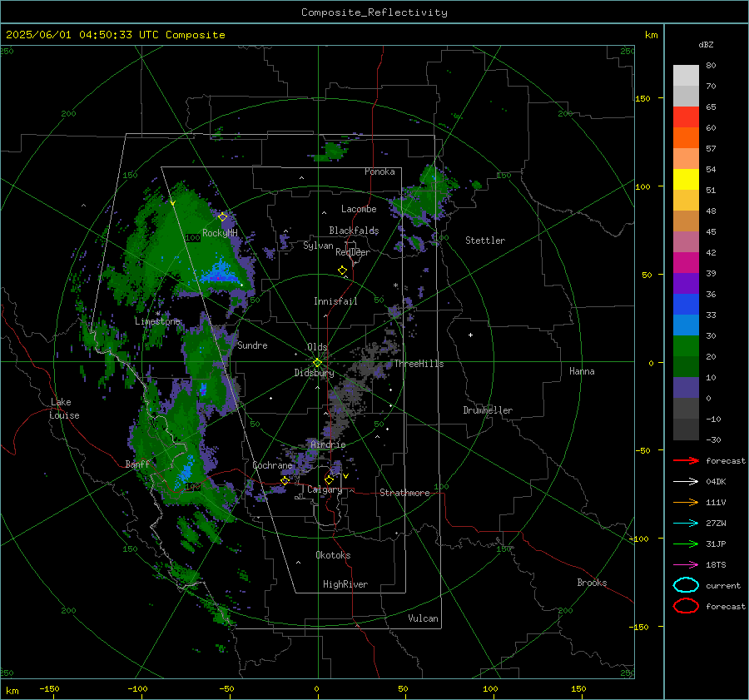Click the RedDeer city label
This screenshot has height=700, width=749.
click(x=353, y=252)
